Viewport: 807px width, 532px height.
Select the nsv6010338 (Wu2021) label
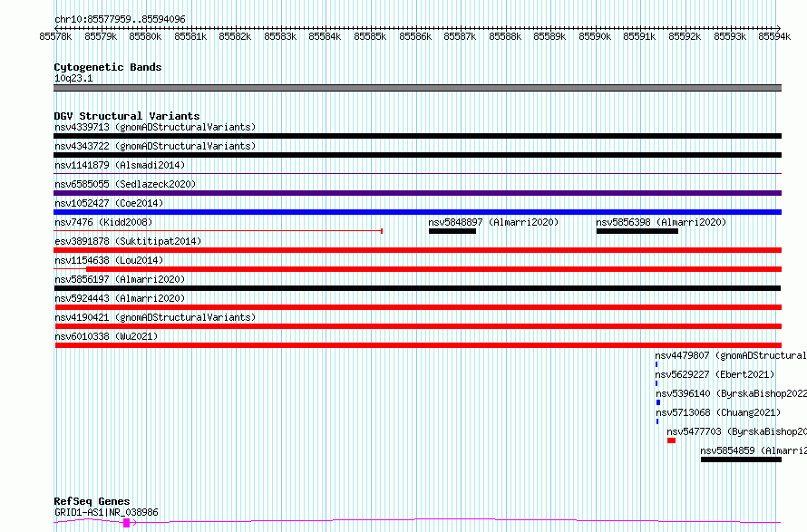(x=106, y=336)
